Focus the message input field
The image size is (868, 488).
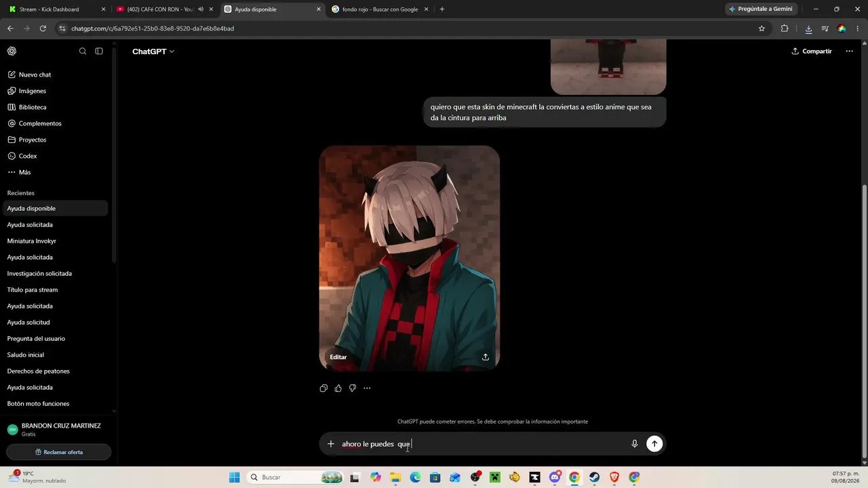(483, 444)
